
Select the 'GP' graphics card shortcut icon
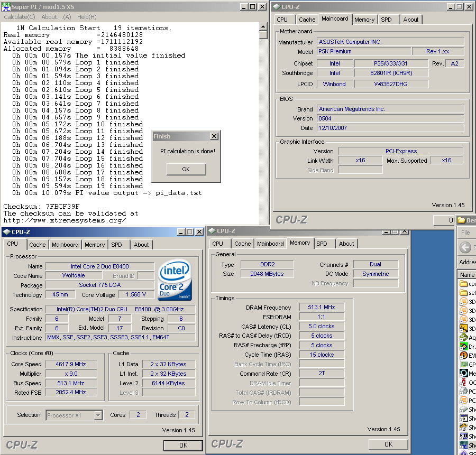[x=463, y=364]
